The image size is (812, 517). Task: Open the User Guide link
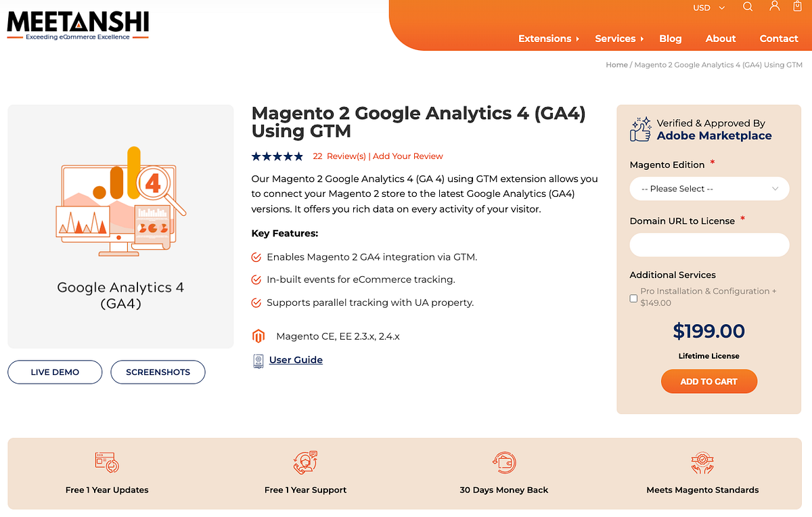pos(296,359)
